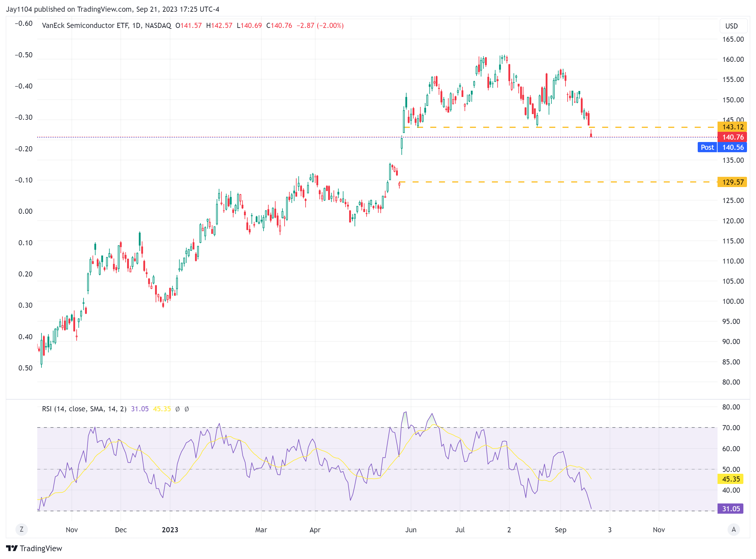Click the −0.60 label on left scale
Viewport: 756px width, 559px height.
pos(24,23)
